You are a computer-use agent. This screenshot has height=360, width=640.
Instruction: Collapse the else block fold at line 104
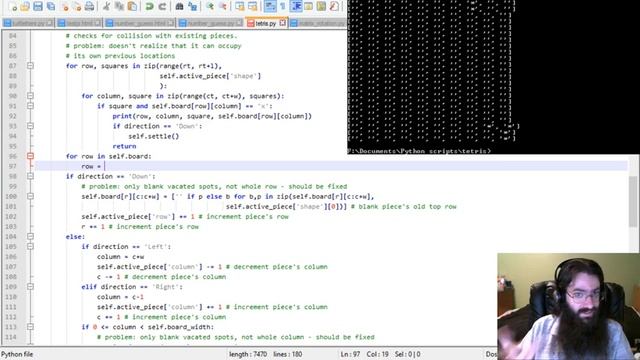30,237
